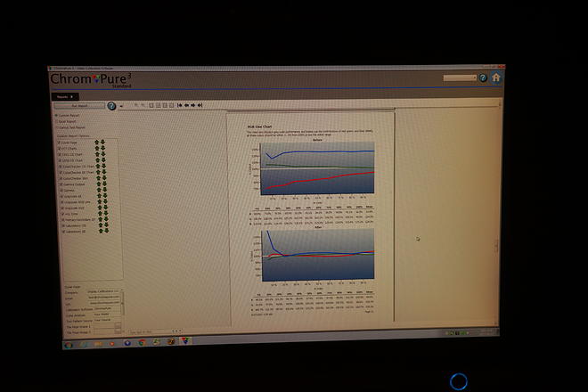Uncheck the 1976 CIE Chart option
The height and width of the screenshot is (392, 588).
tap(60, 160)
